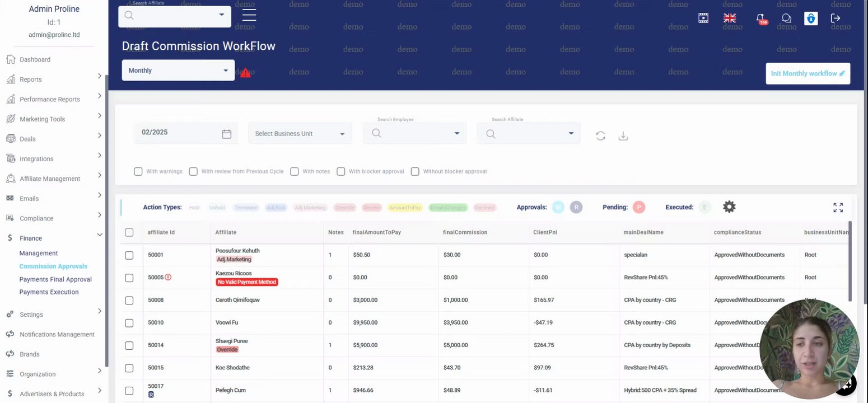This screenshot has width=868, height=403.
Task: Click the pink Pending P badge
Action: (639, 207)
